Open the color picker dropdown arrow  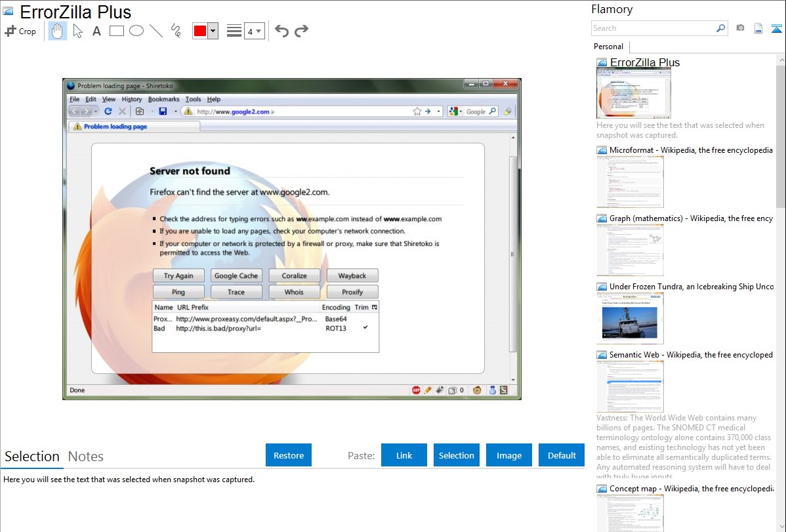[213, 31]
